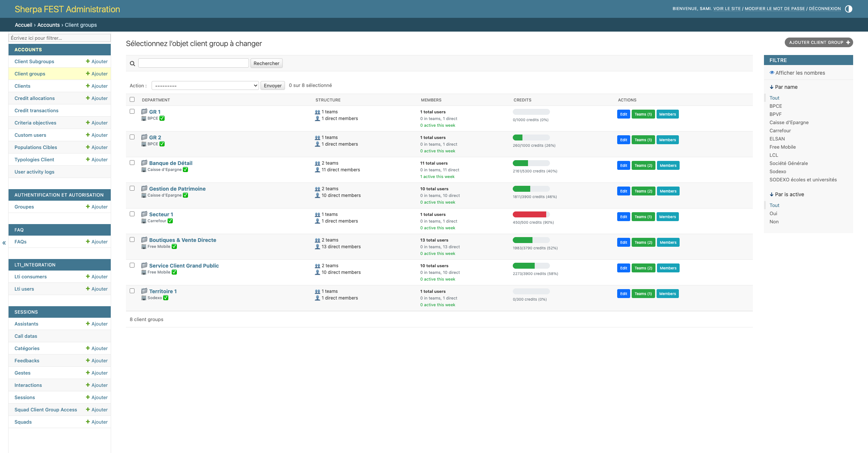Click the teams icon in the Secteur 1 row

tap(317, 215)
